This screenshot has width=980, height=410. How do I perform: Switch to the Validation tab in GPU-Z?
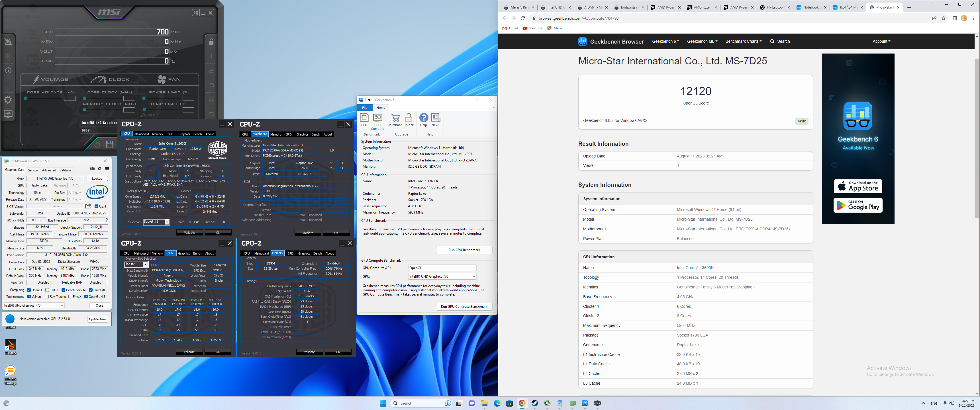click(x=66, y=170)
